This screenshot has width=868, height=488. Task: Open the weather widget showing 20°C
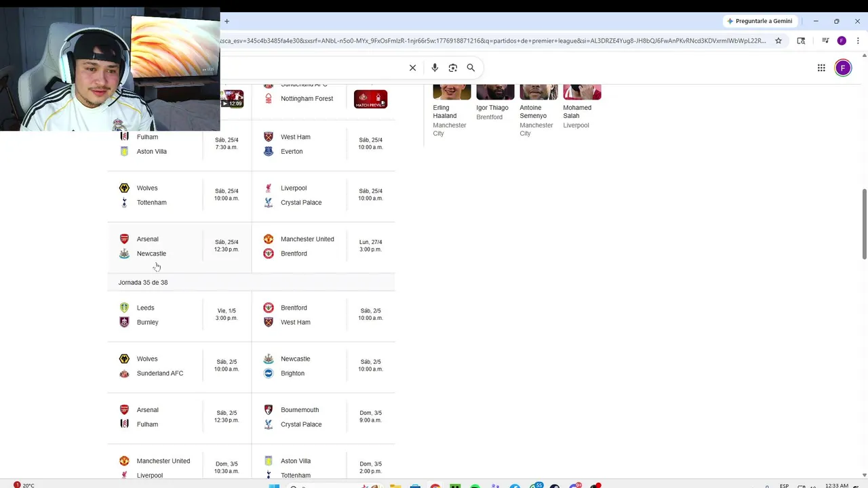[x=24, y=485]
